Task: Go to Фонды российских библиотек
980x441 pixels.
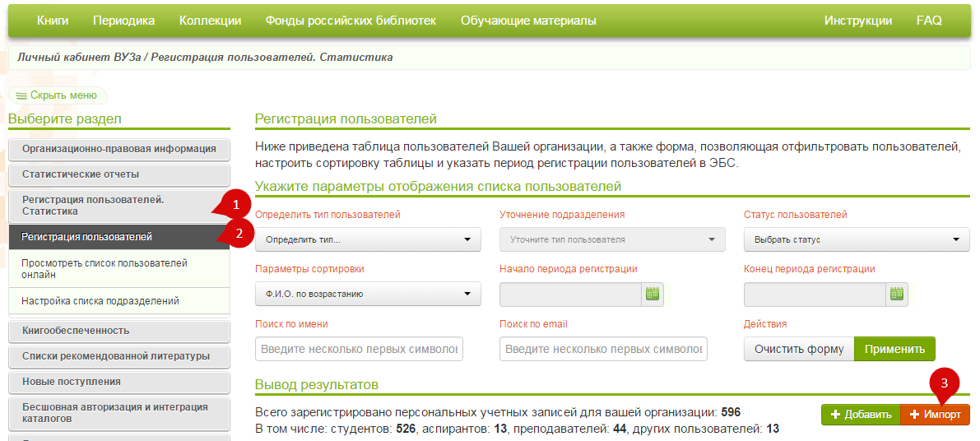Action: (351, 21)
